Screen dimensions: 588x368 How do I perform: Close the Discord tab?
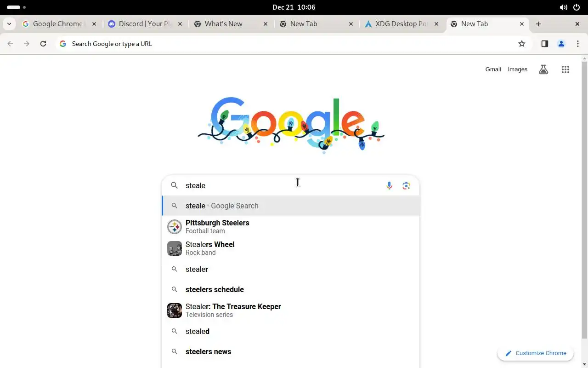180,24
